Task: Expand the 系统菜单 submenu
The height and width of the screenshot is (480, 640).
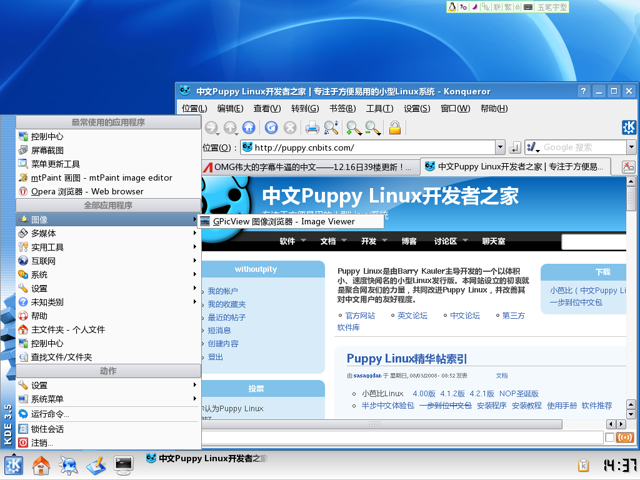Action: point(108,399)
